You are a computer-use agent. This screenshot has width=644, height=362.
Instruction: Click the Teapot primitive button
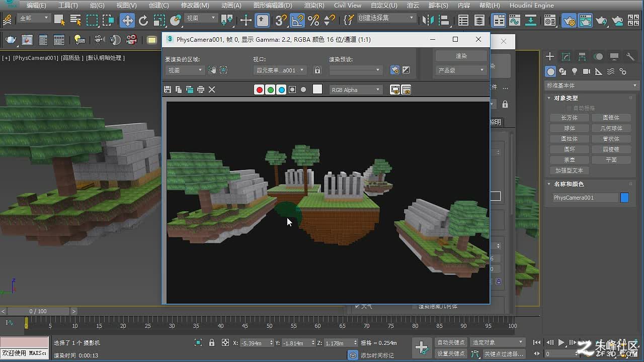569,160
